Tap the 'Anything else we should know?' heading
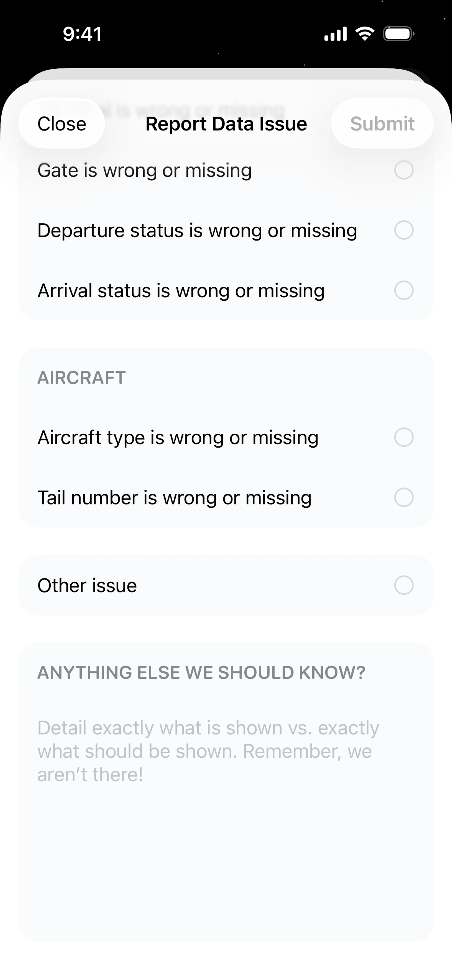Screen dimensions: 452x980 coord(201,672)
